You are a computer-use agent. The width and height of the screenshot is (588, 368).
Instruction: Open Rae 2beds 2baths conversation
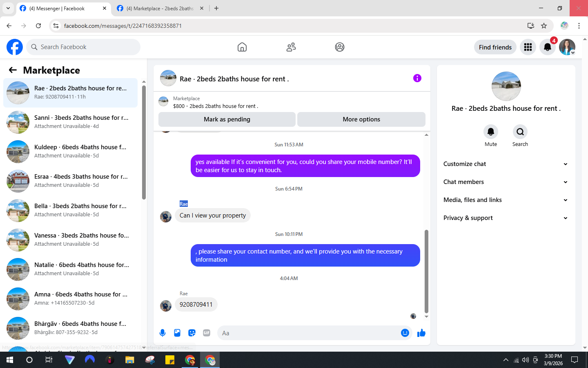point(70,93)
